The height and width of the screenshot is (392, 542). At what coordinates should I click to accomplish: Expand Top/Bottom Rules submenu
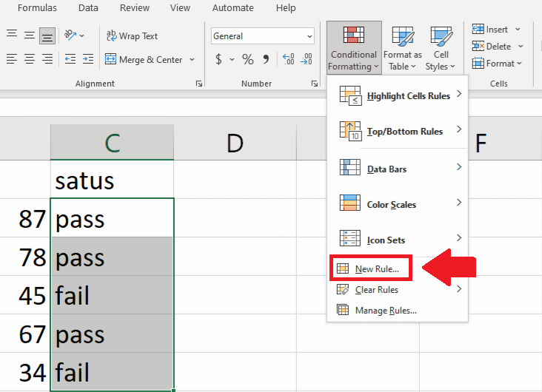click(398, 131)
